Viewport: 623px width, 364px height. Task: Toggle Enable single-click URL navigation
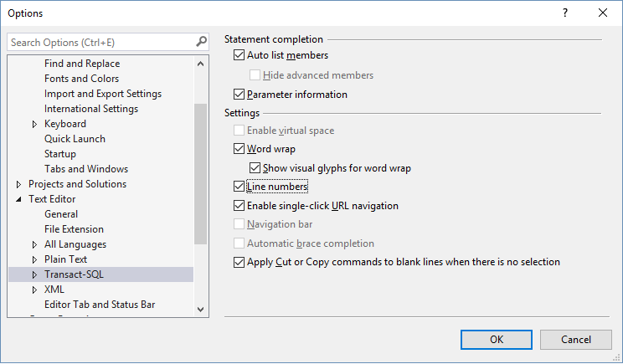240,206
